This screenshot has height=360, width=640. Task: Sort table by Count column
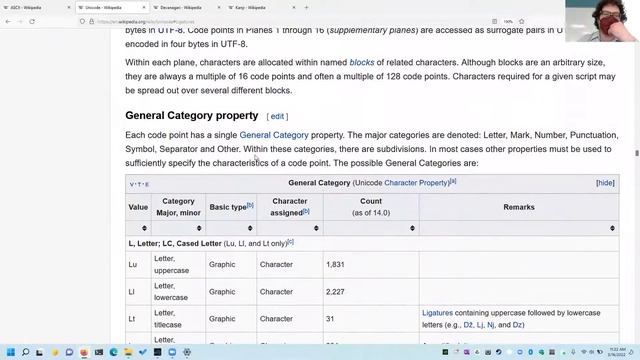pyautogui.click(x=412, y=228)
